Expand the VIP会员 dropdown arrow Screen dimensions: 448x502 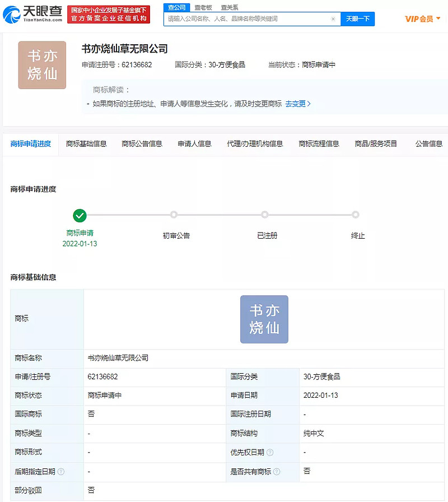tap(438, 18)
